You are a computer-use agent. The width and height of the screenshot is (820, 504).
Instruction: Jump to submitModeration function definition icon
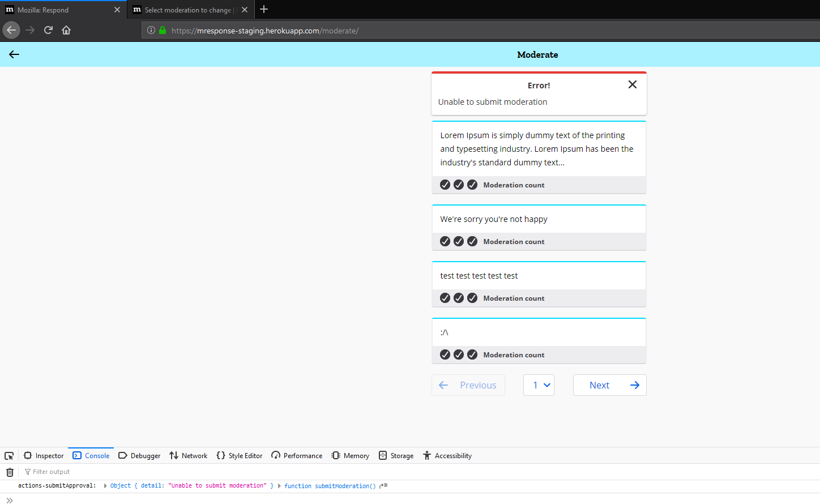click(383, 486)
